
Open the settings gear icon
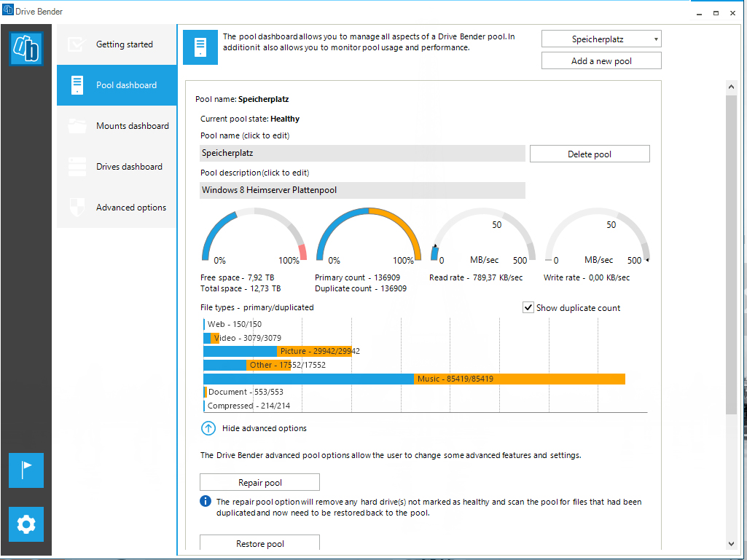[26, 524]
